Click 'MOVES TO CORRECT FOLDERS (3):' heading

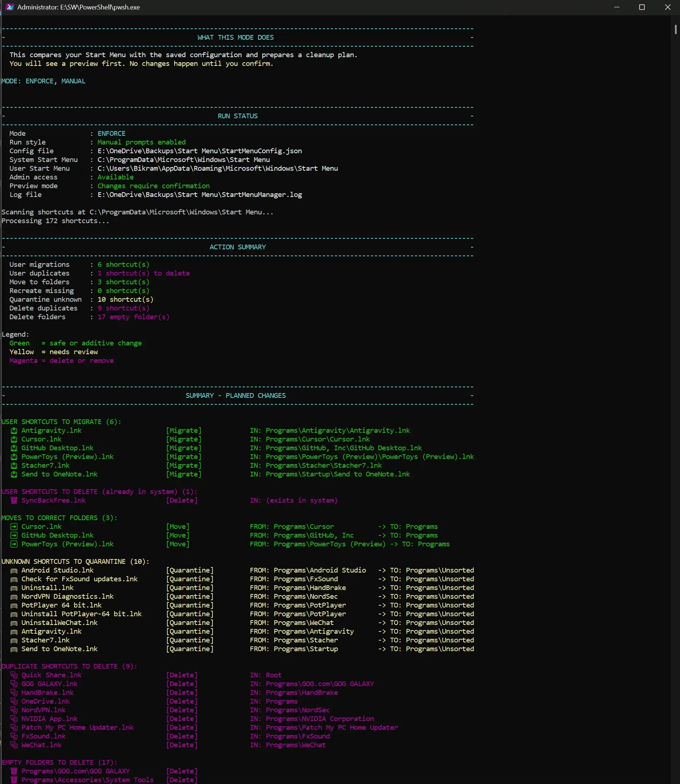point(59,518)
